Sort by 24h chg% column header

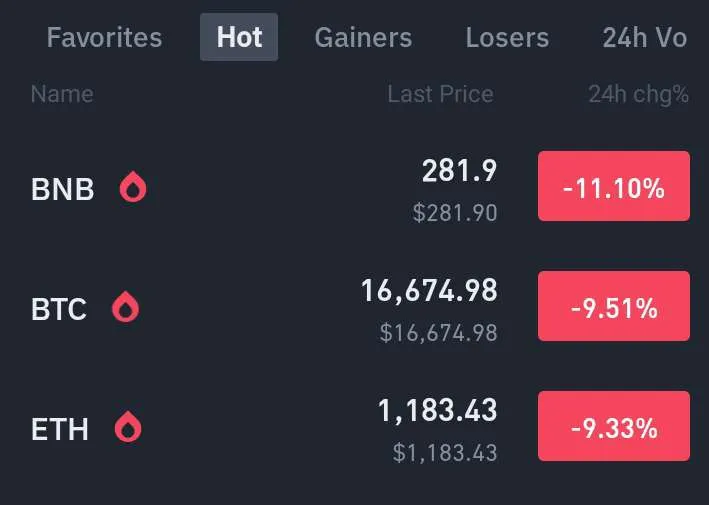click(x=638, y=94)
